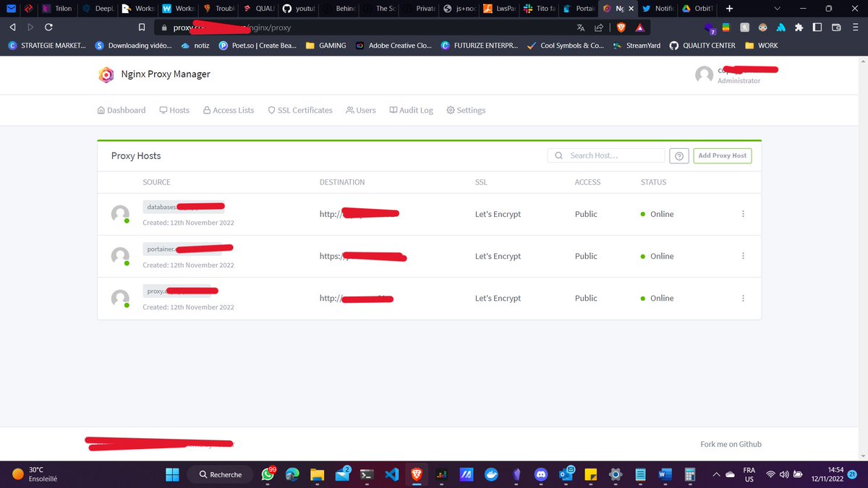The height and width of the screenshot is (488, 868).
Task: Open QUALITY CENTER bookmark
Action: coord(702,46)
